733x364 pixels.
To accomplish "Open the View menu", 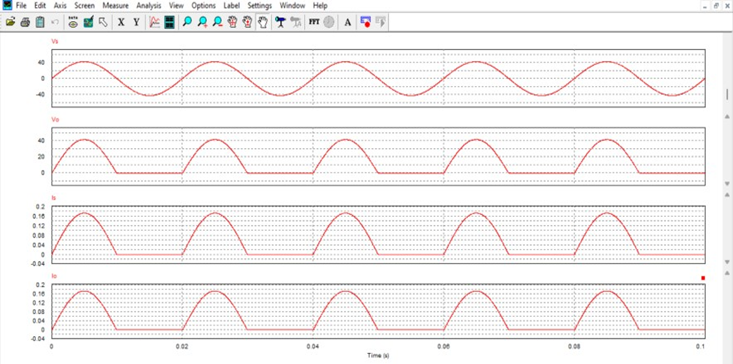I will coord(176,6).
